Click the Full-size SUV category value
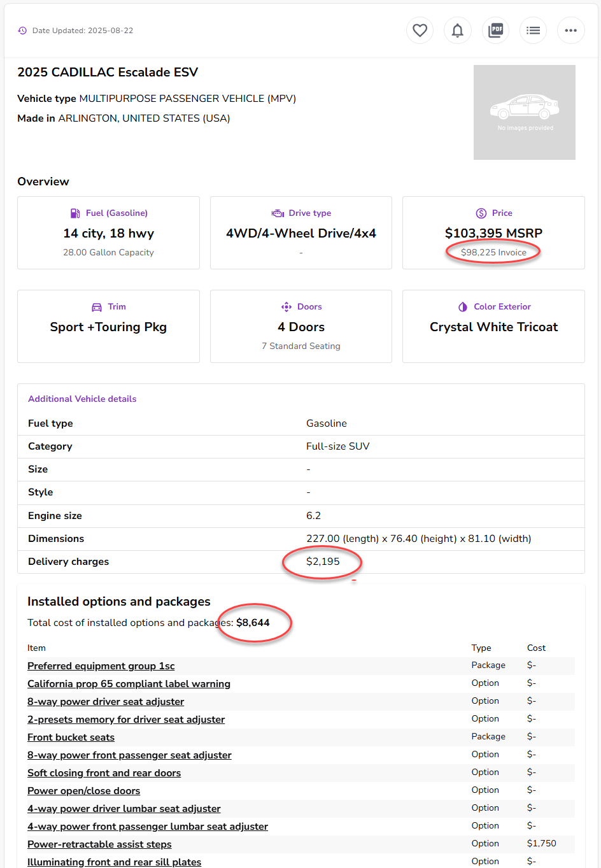Image resolution: width=601 pixels, height=868 pixels. click(338, 446)
